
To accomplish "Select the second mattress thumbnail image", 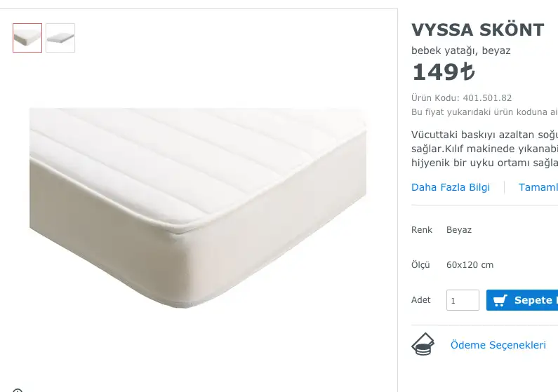I will [x=60, y=38].
